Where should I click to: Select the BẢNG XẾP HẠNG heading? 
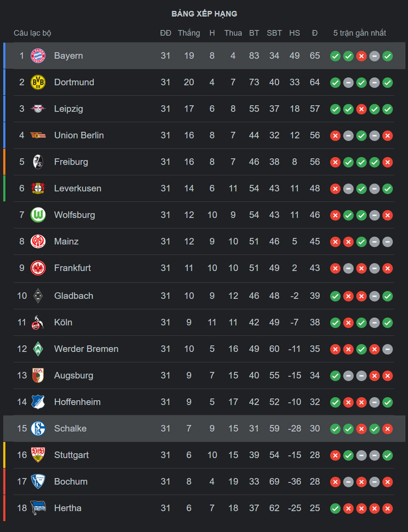[204, 14]
